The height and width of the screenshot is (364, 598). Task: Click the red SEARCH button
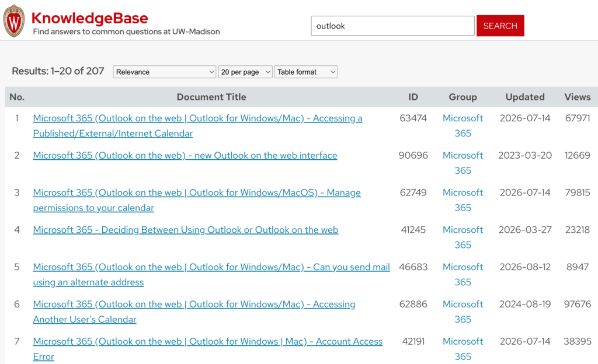coord(500,26)
